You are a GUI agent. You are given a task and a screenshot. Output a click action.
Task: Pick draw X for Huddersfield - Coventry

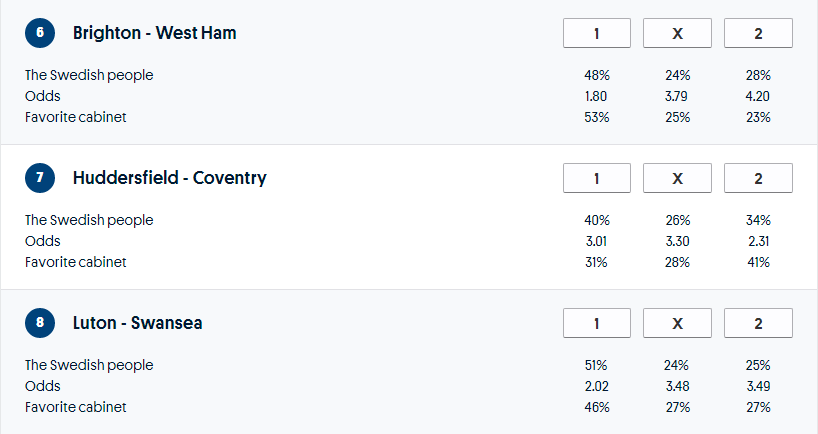click(677, 179)
